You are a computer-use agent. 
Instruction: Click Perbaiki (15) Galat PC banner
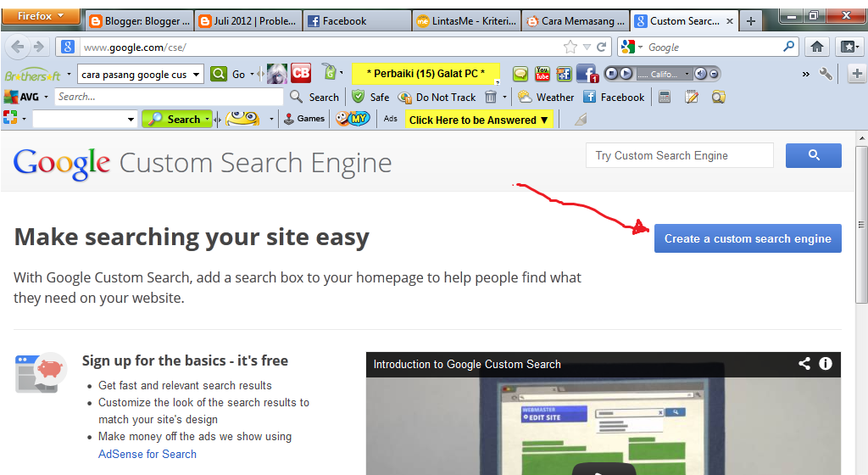coord(426,74)
